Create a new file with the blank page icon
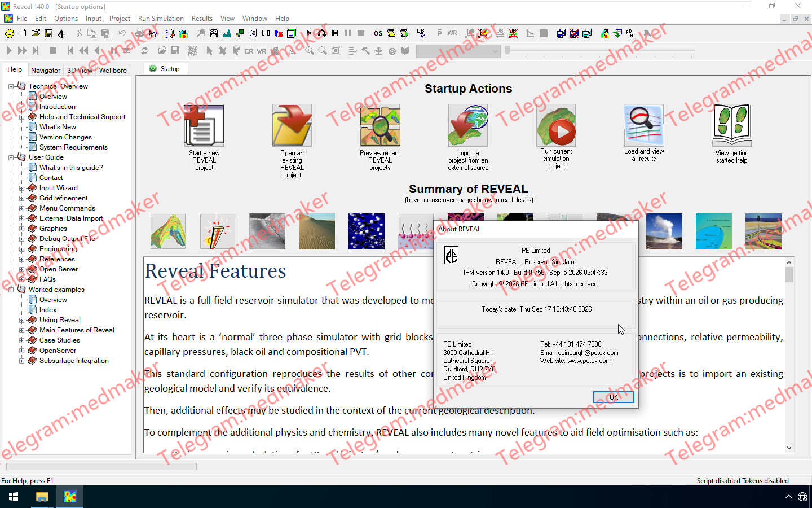The width and height of the screenshot is (812, 508). click(x=23, y=33)
